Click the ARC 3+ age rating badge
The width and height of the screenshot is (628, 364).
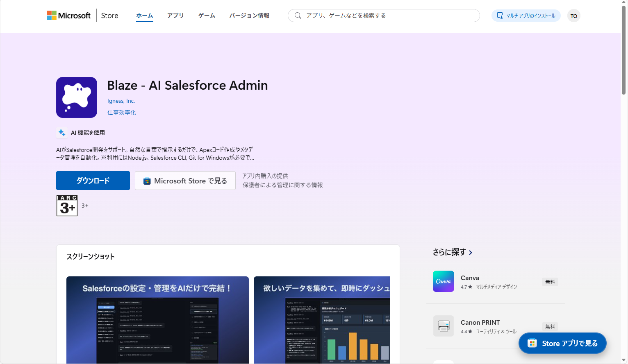point(67,206)
